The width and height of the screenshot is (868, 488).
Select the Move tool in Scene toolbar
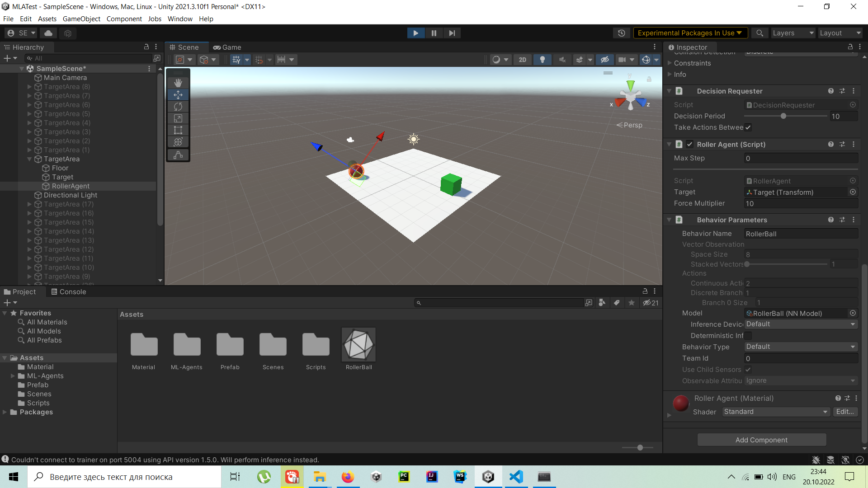click(x=178, y=95)
